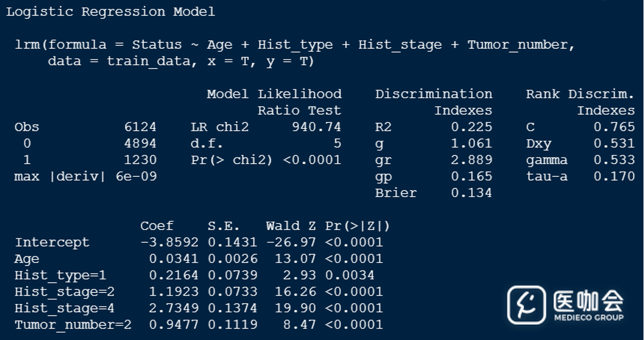Screen dimensions: 644x340
Task: Click the lrm formula line
Action: [295, 45]
